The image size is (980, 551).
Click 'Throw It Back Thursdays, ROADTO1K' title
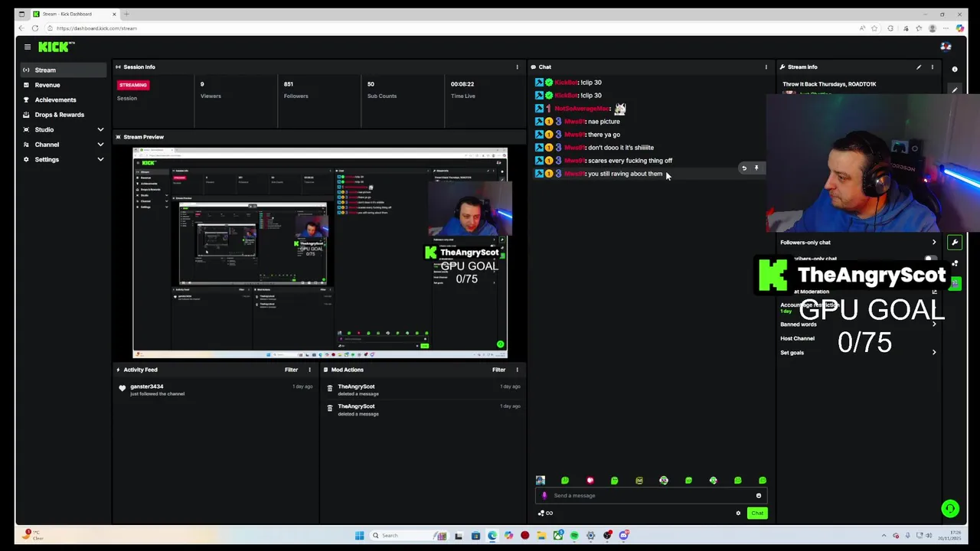pos(829,84)
